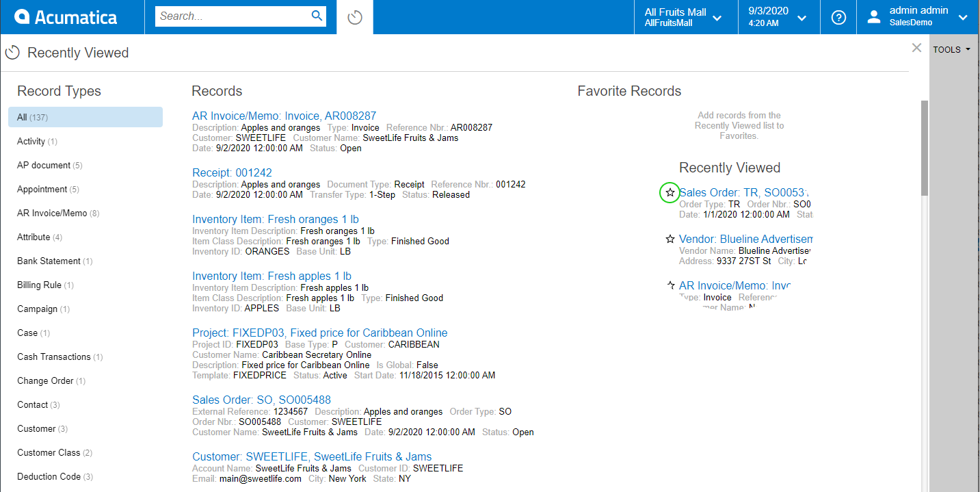Click the search magnifier icon
This screenshot has height=492, width=980.
[317, 16]
